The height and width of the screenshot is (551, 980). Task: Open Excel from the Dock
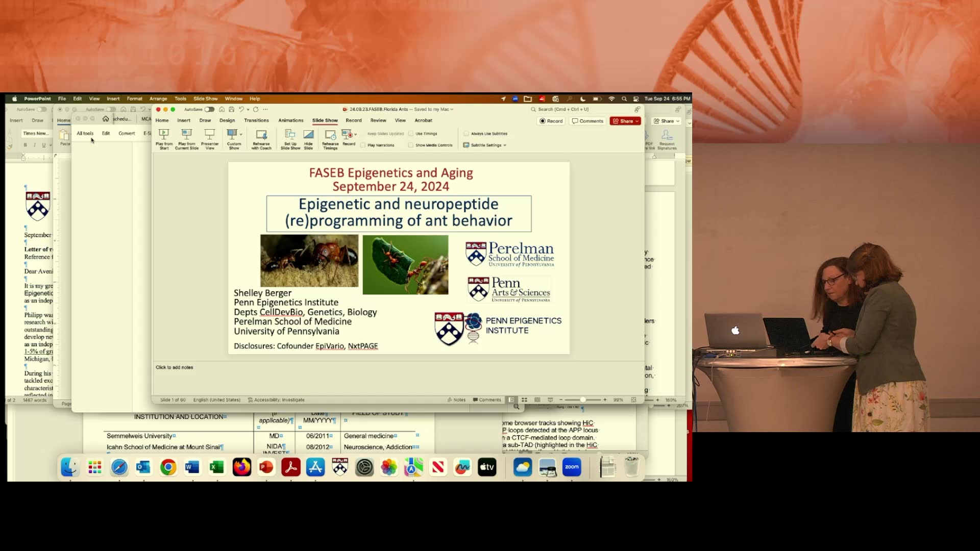click(x=217, y=467)
